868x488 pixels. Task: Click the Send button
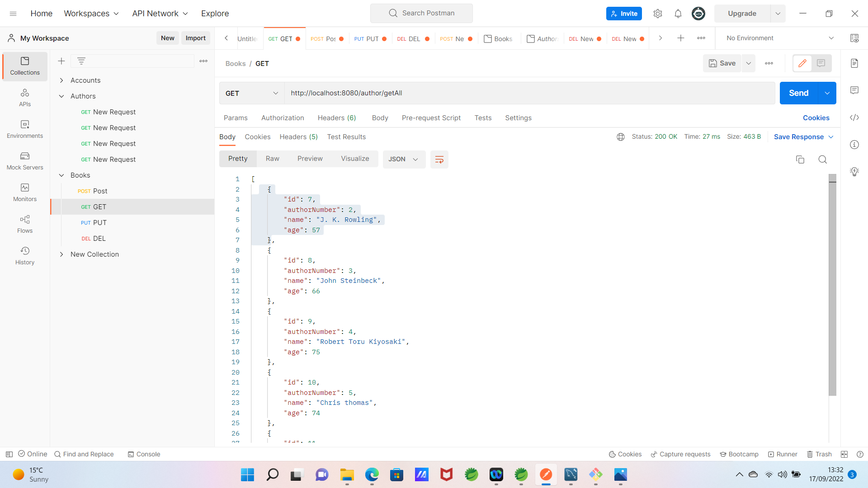coord(799,93)
